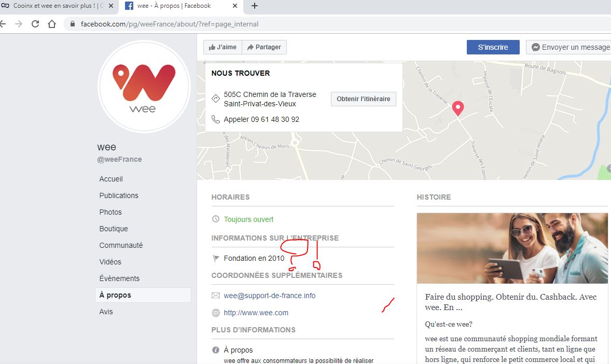This screenshot has width=611, height=364.
Task: Go forward with browser arrow icon
Action: [19, 24]
